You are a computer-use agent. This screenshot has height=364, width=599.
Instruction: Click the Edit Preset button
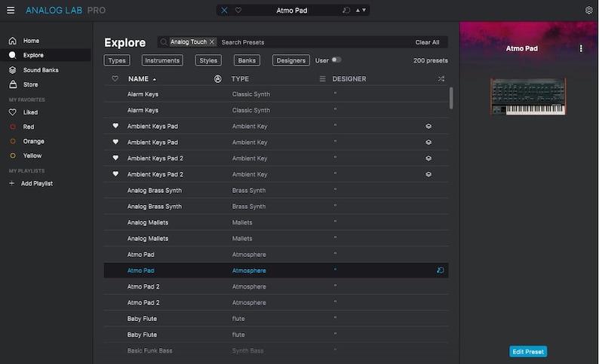528,351
